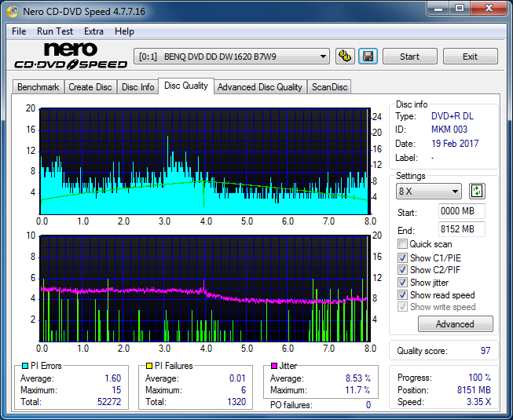Click the Progress value 100 %
The width and height of the screenshot is (513, 420).
pos(480,378)
